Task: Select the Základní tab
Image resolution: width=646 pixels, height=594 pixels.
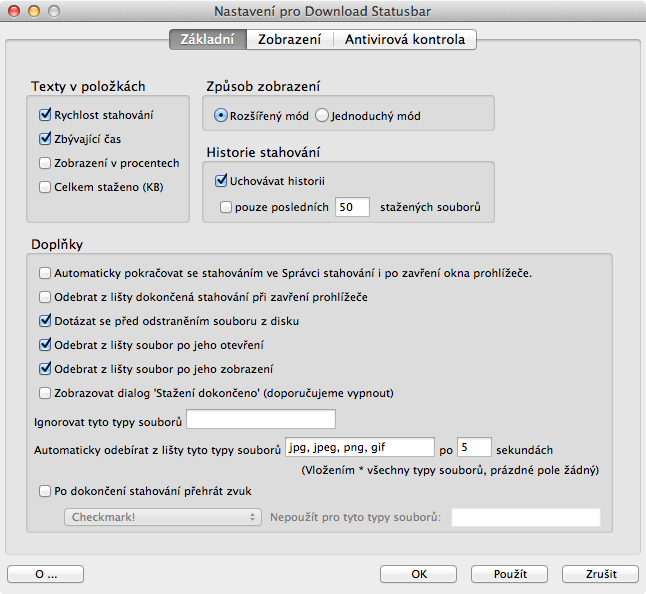Action: [208, 40]
